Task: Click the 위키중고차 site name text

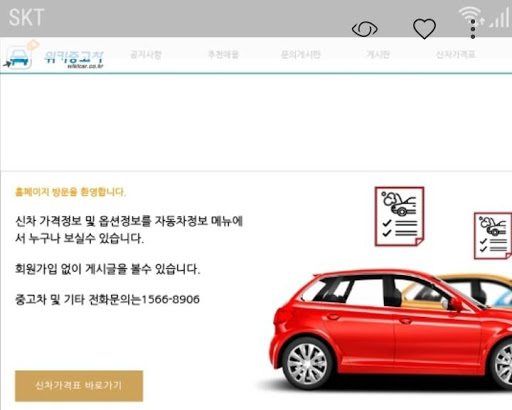Action: click(74, 59)
